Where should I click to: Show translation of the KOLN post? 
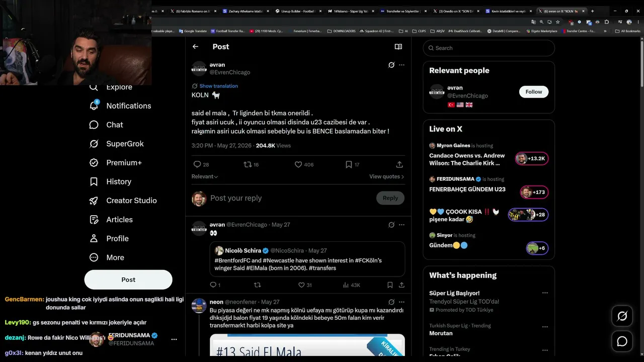coord(218,86)
